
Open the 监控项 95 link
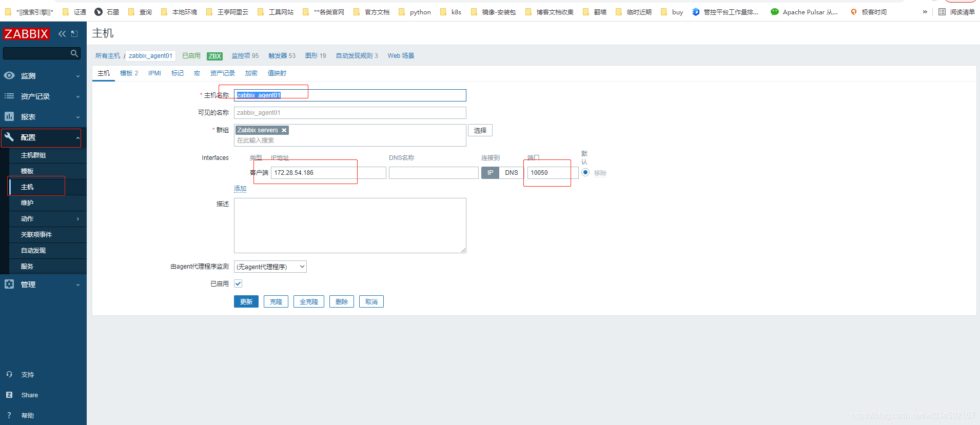point(245,56)
